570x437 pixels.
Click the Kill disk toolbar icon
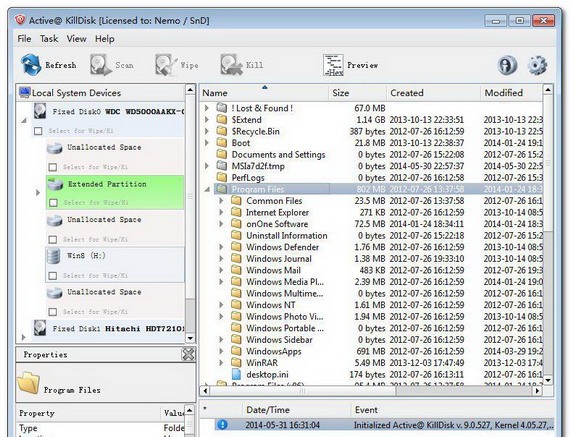(x=231, y=65)
